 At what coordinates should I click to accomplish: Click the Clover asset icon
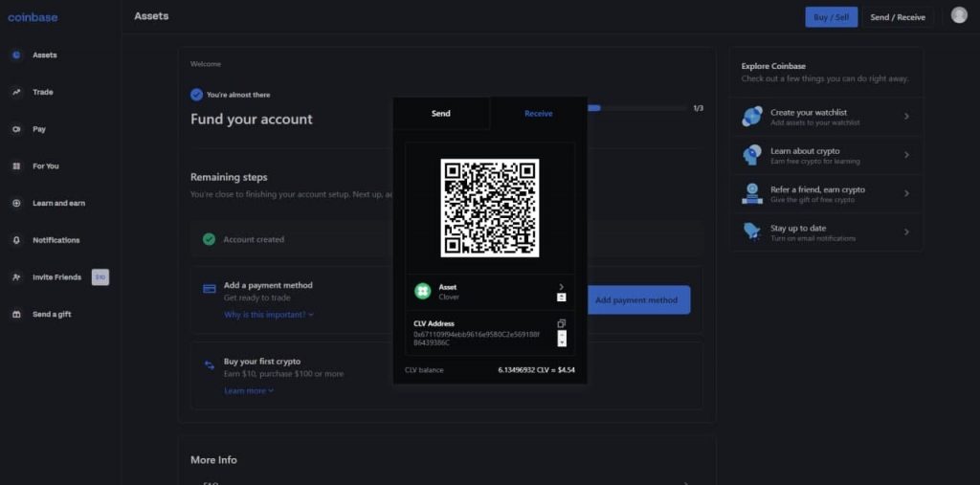coord(423,291)
